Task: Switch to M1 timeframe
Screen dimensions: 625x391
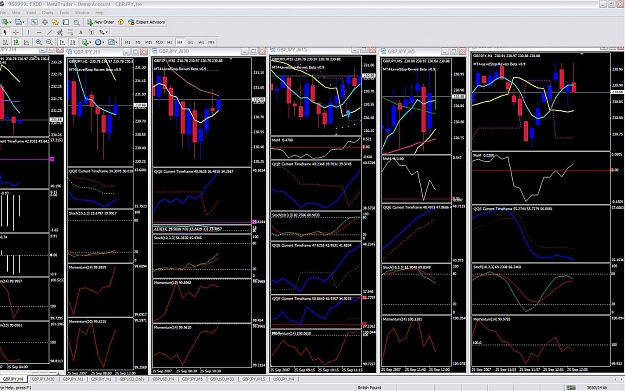Action: tap(128, 42)
